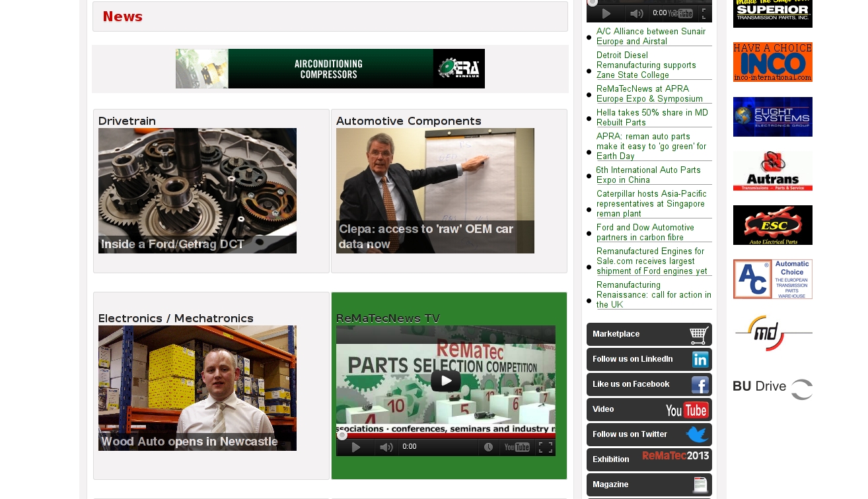
Task: Read Remanufactured Engines for Sale.com article
Action: [x=652, y=261]
